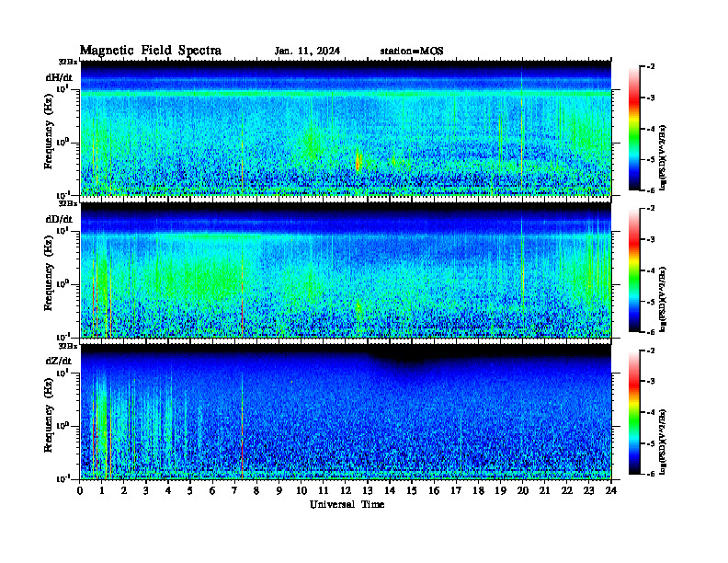
Task: Click the hour "10" time axis tick label
Action: [x=301, y=491]
